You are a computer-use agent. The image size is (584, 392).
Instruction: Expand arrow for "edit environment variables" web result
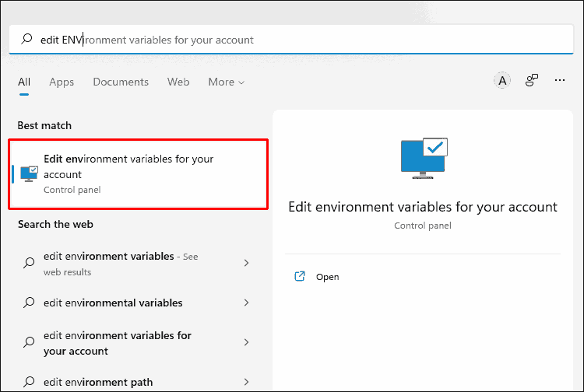[x=247, y=264]
